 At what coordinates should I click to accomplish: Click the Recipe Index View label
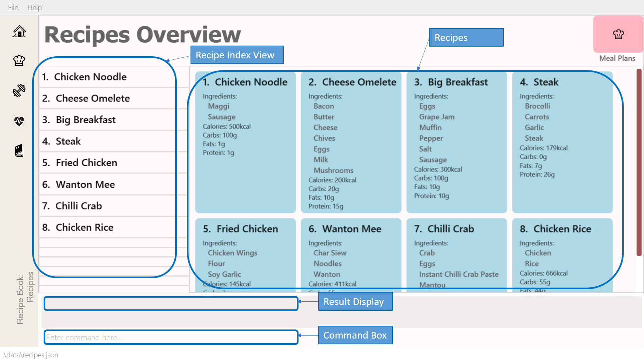(236, 54)
